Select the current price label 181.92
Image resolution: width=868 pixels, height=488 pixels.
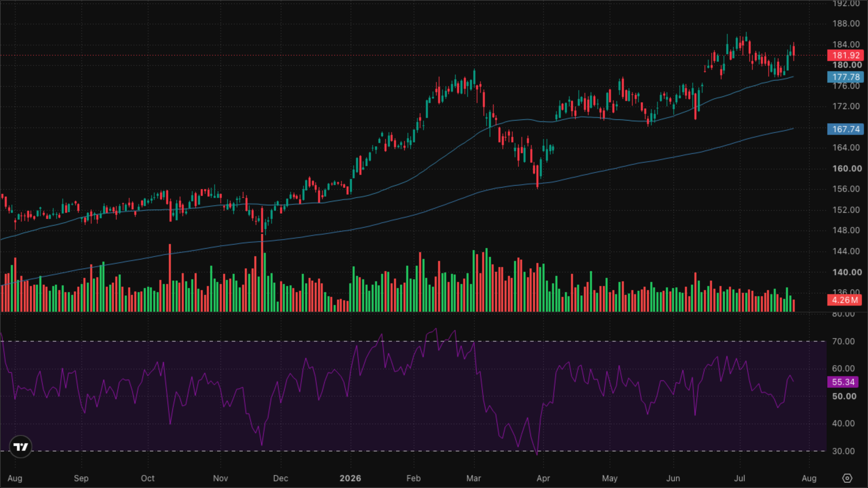(x=846, y=55)
